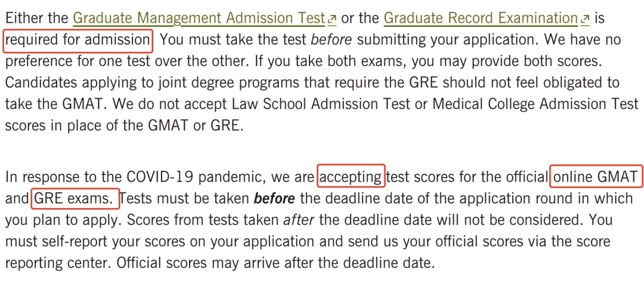Open the Graduate Management Admission Test link
Screen dimensions: 644x284
198,18
